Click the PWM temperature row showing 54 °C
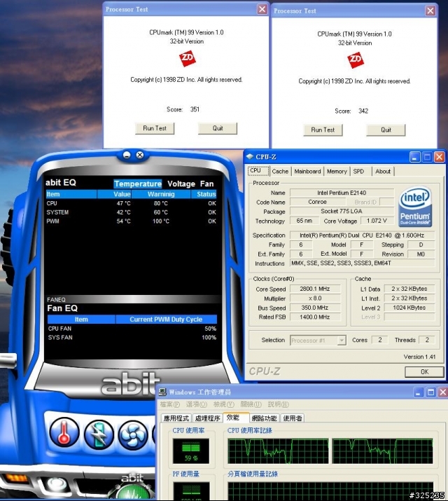This screenshot has height=501, width=448. click(x=131, y=221)
